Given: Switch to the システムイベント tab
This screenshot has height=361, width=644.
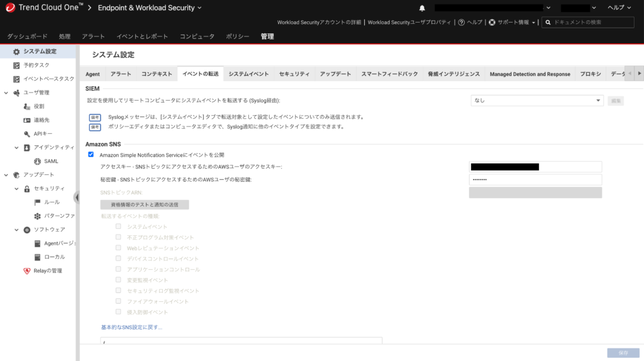Looking at the screenshot, I should pyautogui.click(x=248, y=74).
